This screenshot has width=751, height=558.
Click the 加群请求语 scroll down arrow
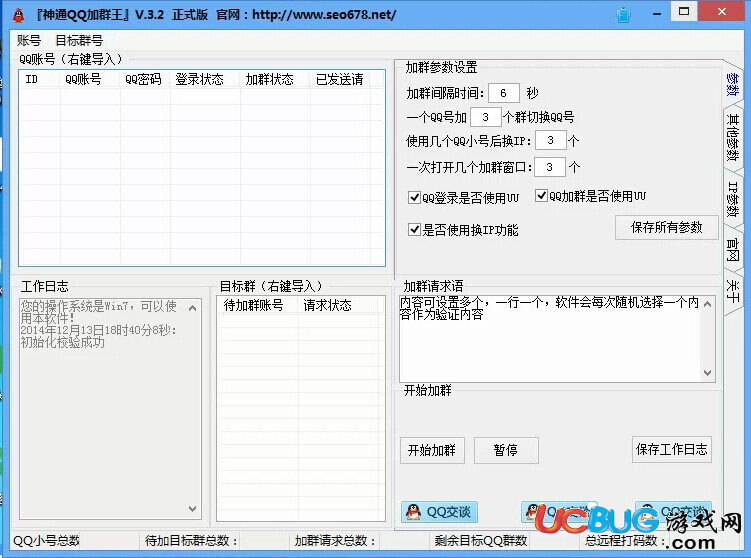pyautogui.click(x=707, y=373)
